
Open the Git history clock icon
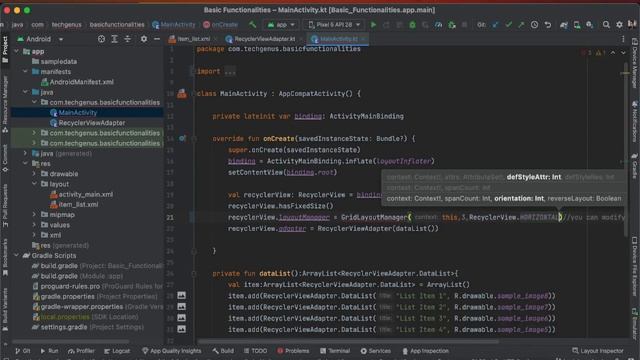534,25
